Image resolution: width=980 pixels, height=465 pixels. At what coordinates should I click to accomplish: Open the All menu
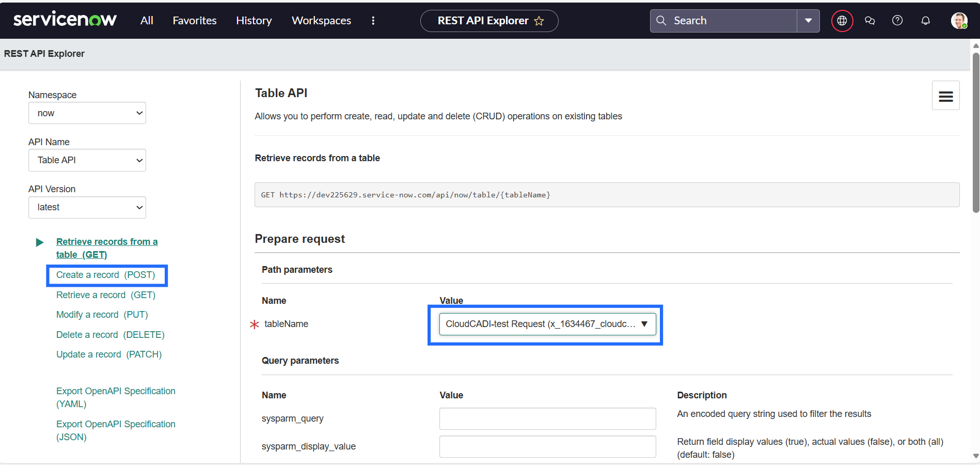coord(147,21)
